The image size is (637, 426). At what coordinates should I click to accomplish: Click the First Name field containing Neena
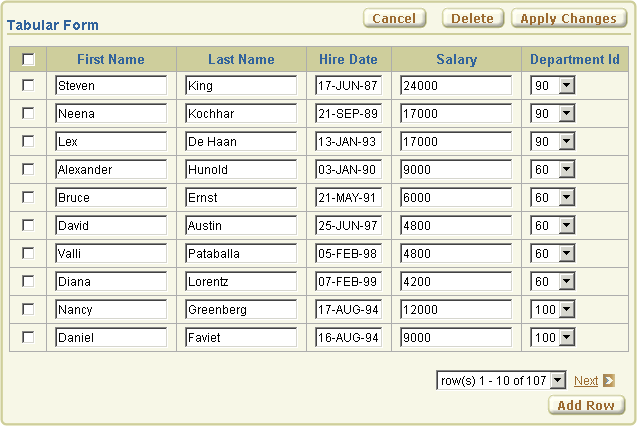tap(111, 113)
